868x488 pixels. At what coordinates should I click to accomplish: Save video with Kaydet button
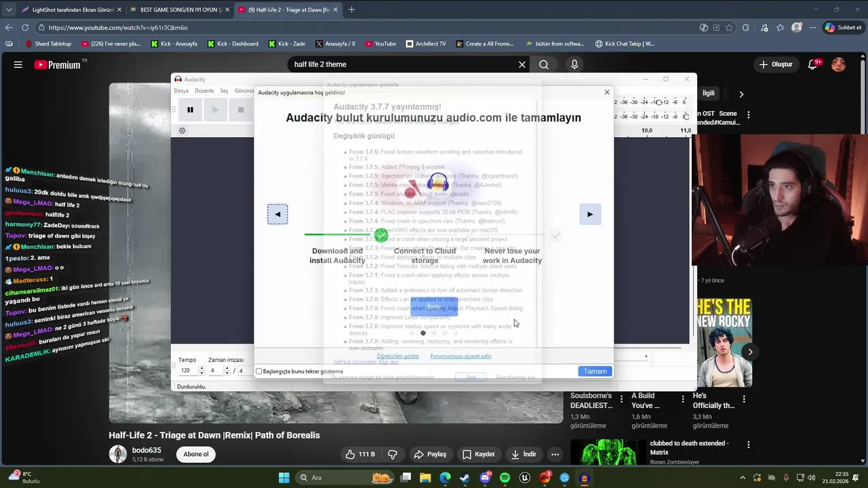tap(479, 454)
